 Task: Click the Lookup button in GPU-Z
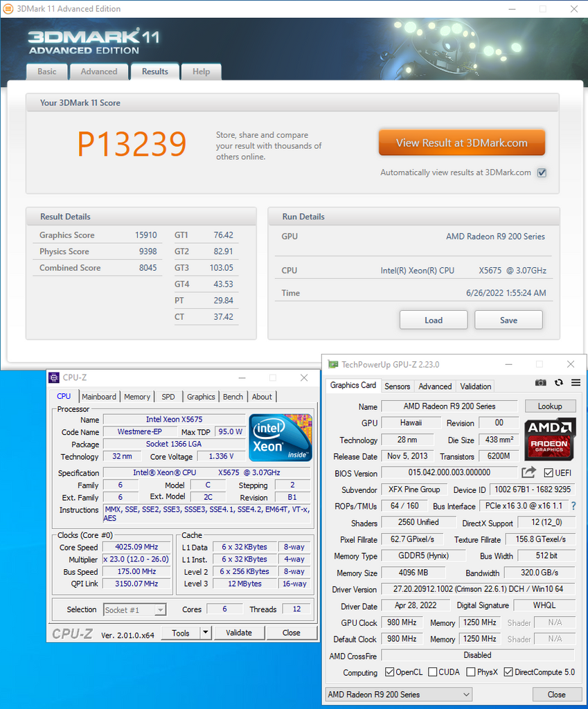(x=550, y=406)
